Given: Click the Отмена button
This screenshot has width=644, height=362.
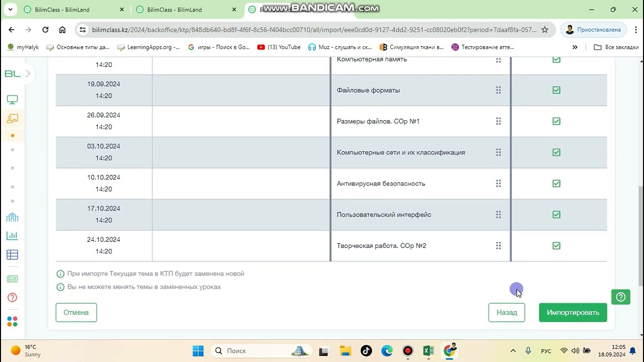Looking at the screenshot, I should pyautogui.click(x=76, y=312).
